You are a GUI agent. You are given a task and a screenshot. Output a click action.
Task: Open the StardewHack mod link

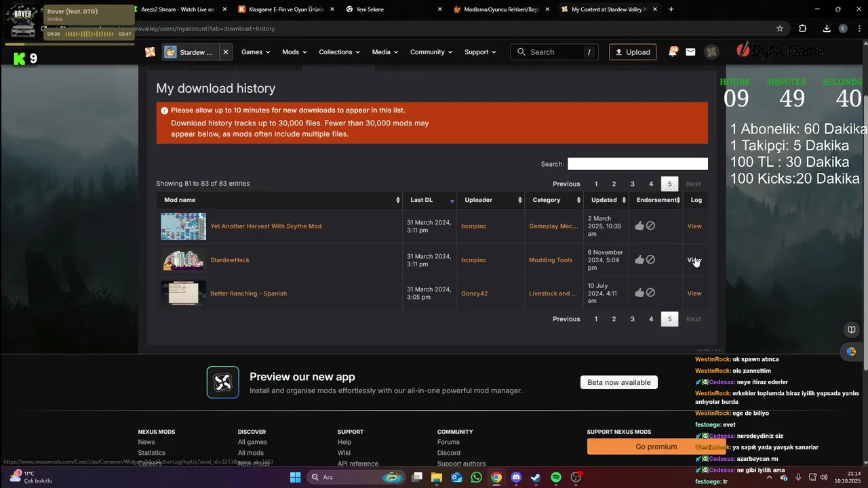230,260
